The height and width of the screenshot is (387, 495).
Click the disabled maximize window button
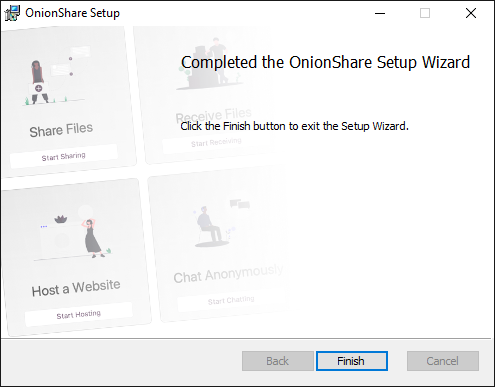coord(425,13)
